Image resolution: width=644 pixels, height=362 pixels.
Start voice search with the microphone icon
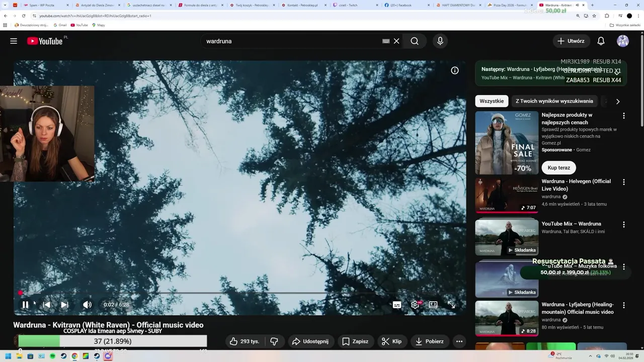(x=440, y=41)
